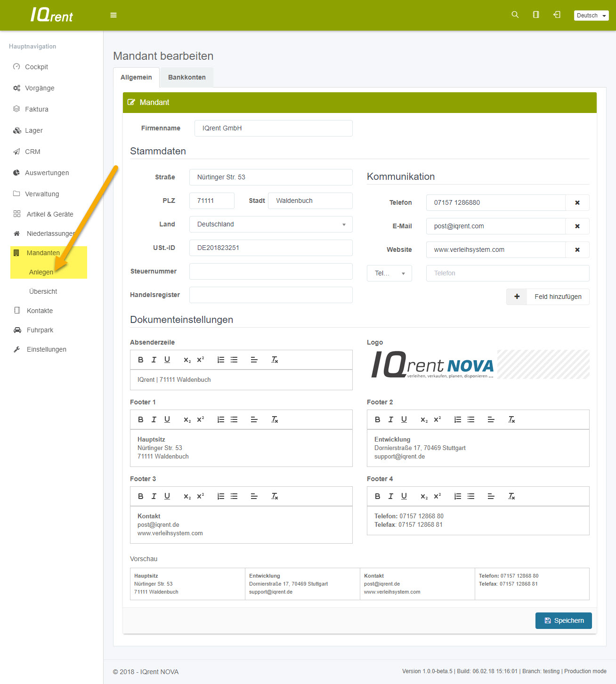Insert bullet list in Absenderzeile editor

pyautogui.click(x=234, y=360)
